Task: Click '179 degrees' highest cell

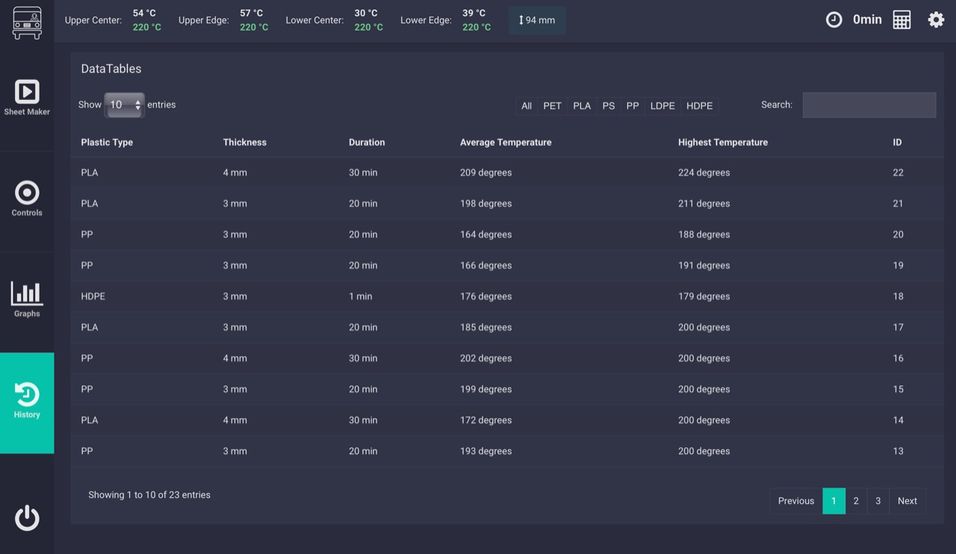Action: [704, 296]
